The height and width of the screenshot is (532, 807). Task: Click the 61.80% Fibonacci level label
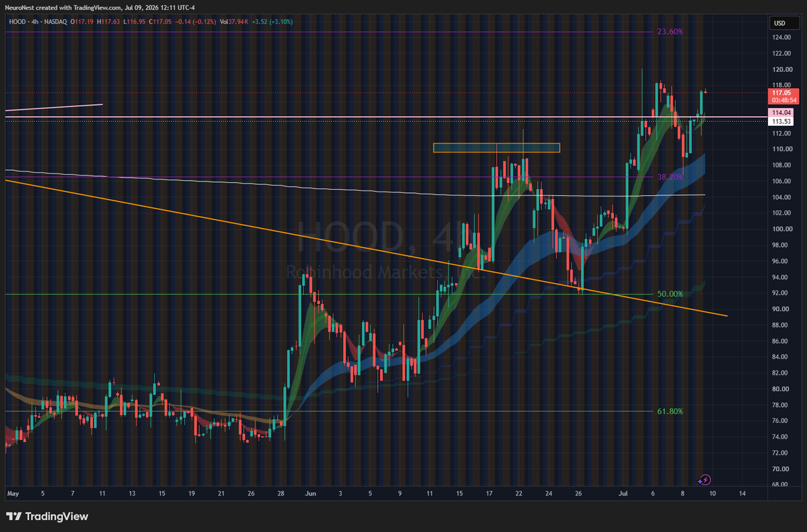tap(670, 411)
